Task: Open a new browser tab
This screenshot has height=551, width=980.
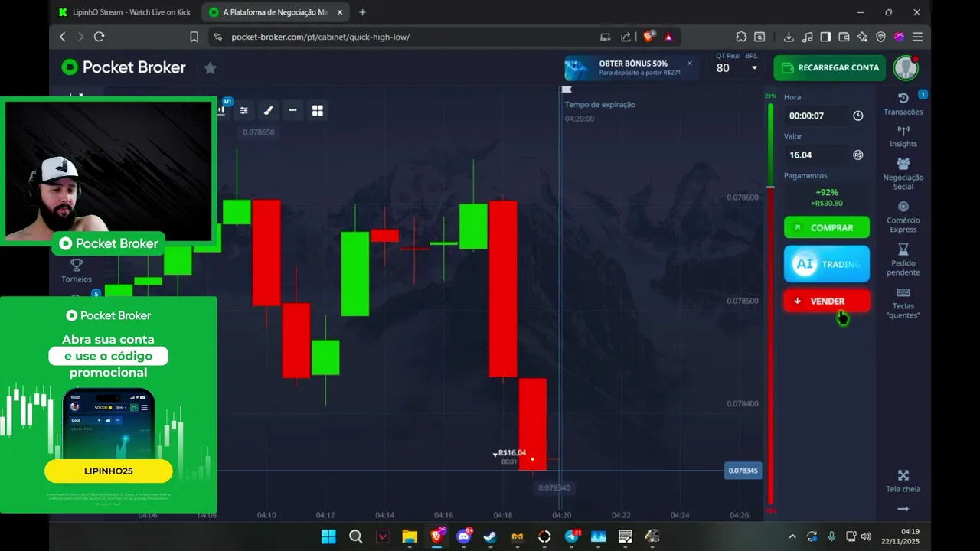Action: pyautogui.click(x=362, y=12)
